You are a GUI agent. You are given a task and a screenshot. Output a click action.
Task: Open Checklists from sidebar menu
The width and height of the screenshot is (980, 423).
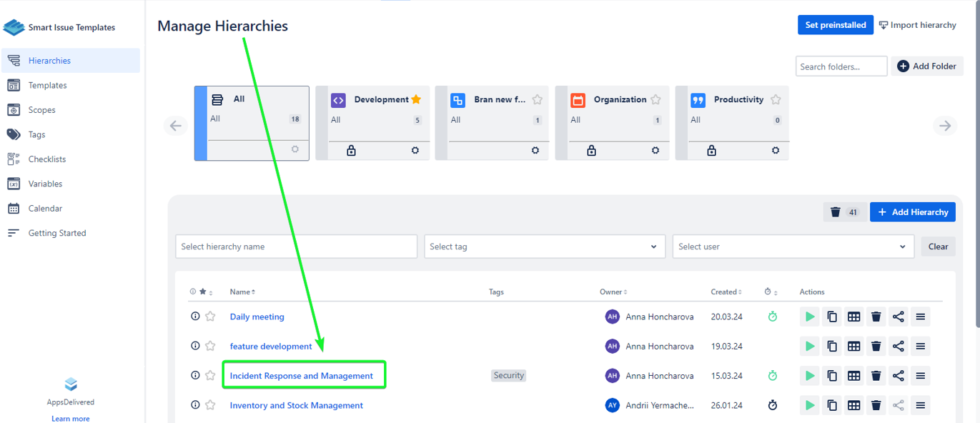(47, 159)
